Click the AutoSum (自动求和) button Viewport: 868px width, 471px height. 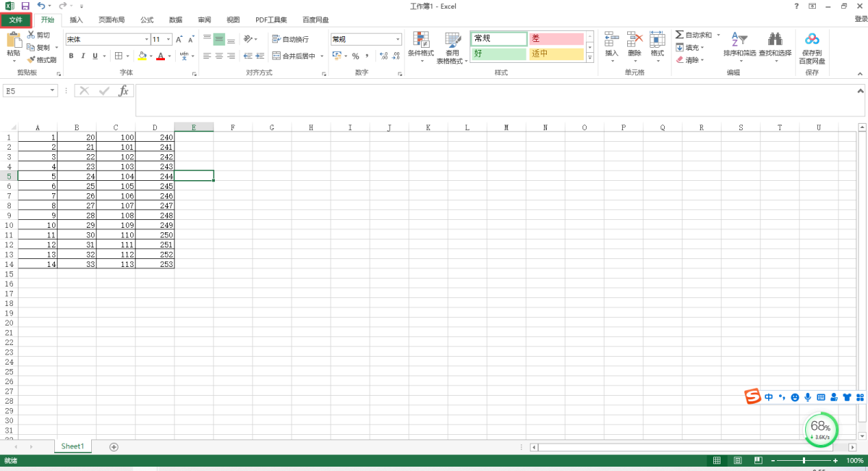coord(694,35)
